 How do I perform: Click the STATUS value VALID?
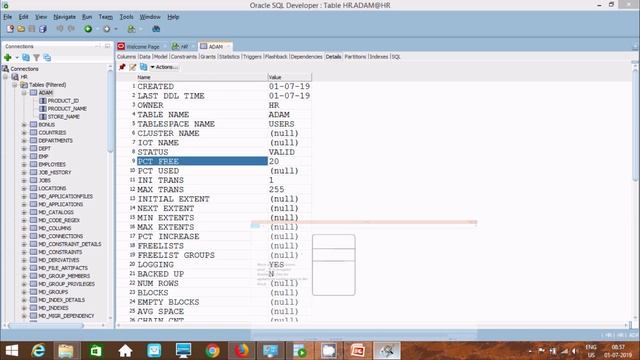(x=282, y=152)
